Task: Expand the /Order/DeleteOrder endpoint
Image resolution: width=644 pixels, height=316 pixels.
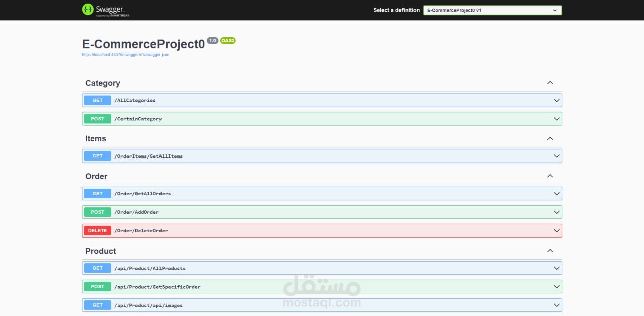Action: [556, 230]
